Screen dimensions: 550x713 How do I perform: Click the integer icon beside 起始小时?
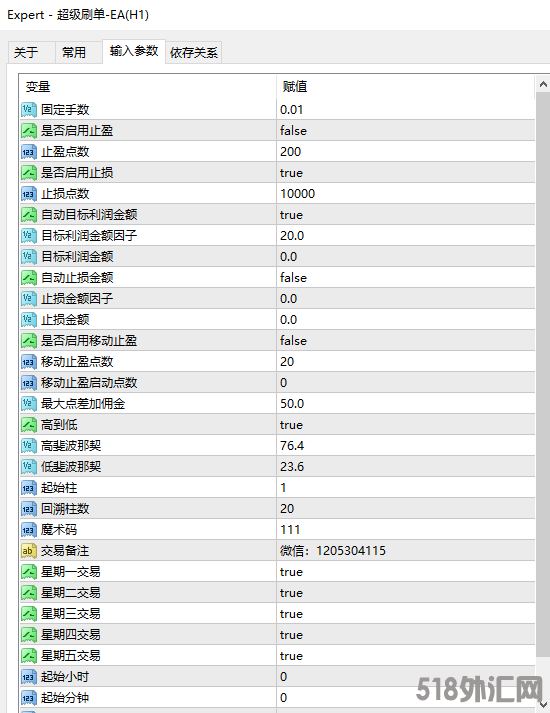coord(29,677)
